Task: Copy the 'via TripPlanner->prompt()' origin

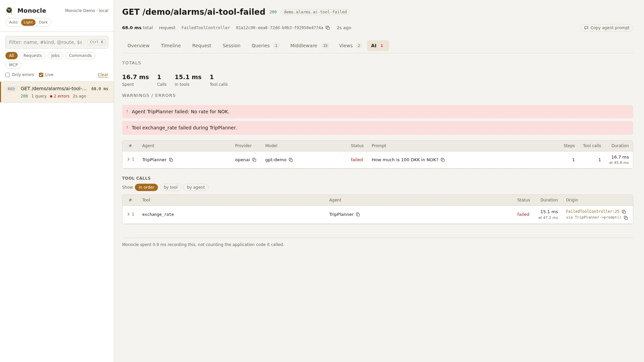Action: (x=626, y=218)
